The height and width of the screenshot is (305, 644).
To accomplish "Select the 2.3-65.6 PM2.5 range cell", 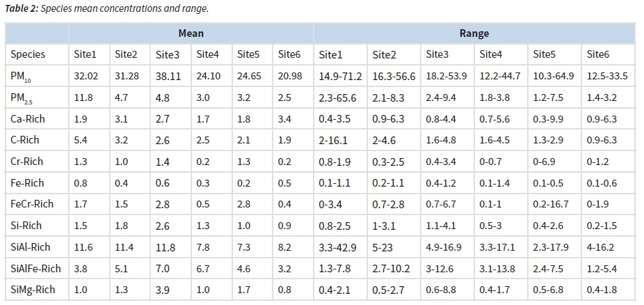I will [x=337, y=97].
